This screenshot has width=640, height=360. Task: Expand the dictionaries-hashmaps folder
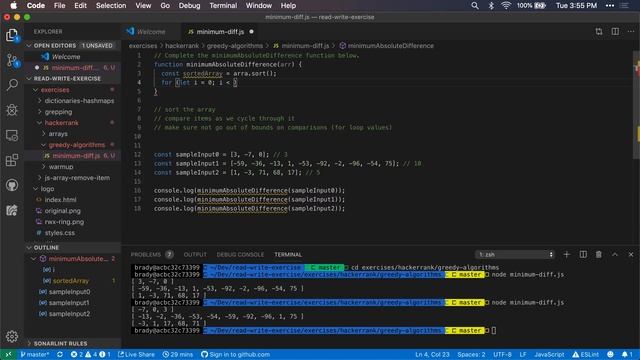coord(40,101)
